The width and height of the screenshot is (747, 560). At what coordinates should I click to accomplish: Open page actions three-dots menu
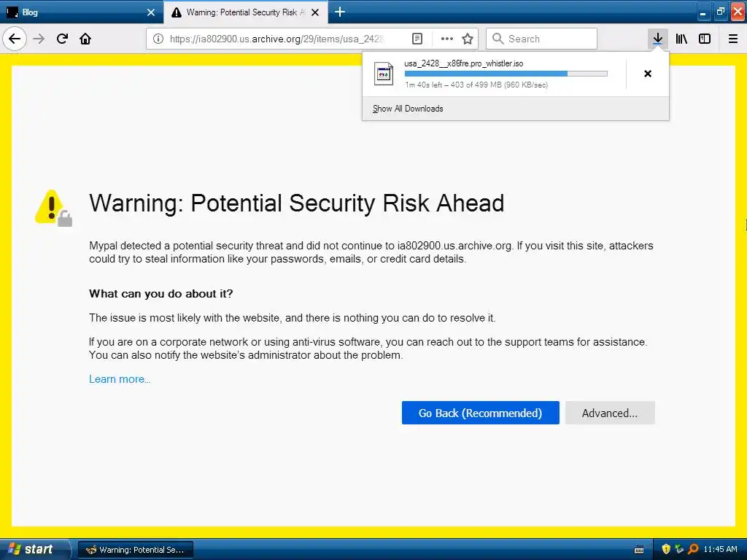[447, 39]
